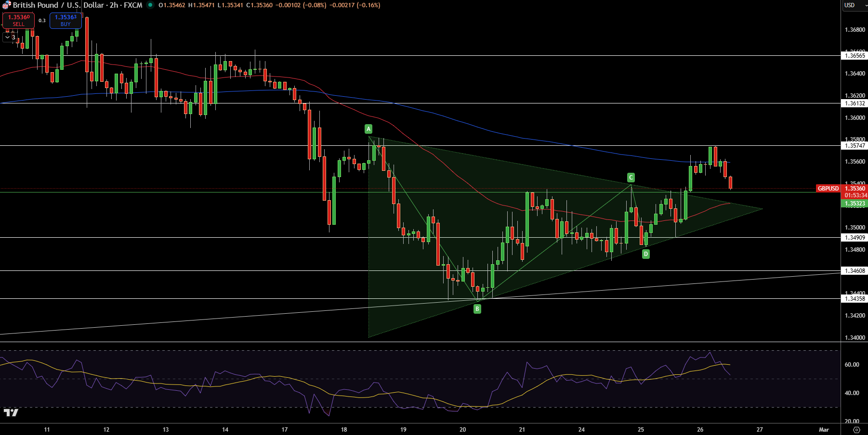Click the red GBPUSD price scale tag
The width and height of the screenshot is (868, 435).
(829, 189)
